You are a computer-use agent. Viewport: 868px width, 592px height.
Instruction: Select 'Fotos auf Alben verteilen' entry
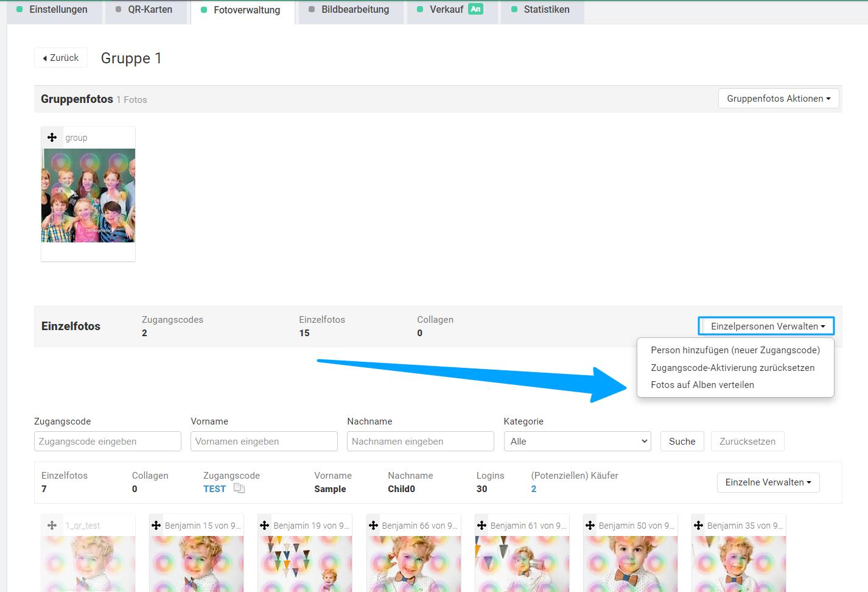pyautogui.click(x=702, y=385)
